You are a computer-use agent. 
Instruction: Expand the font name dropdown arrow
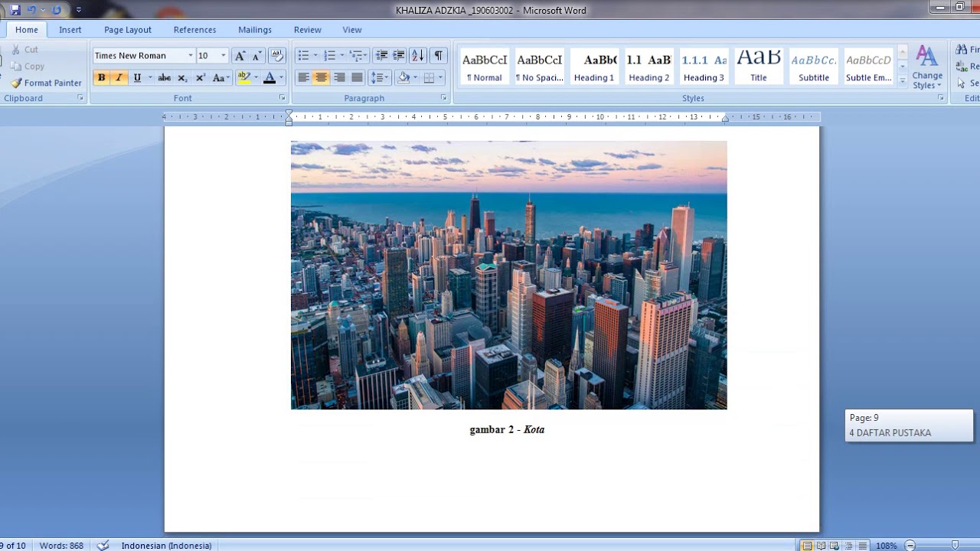point(191,56)
